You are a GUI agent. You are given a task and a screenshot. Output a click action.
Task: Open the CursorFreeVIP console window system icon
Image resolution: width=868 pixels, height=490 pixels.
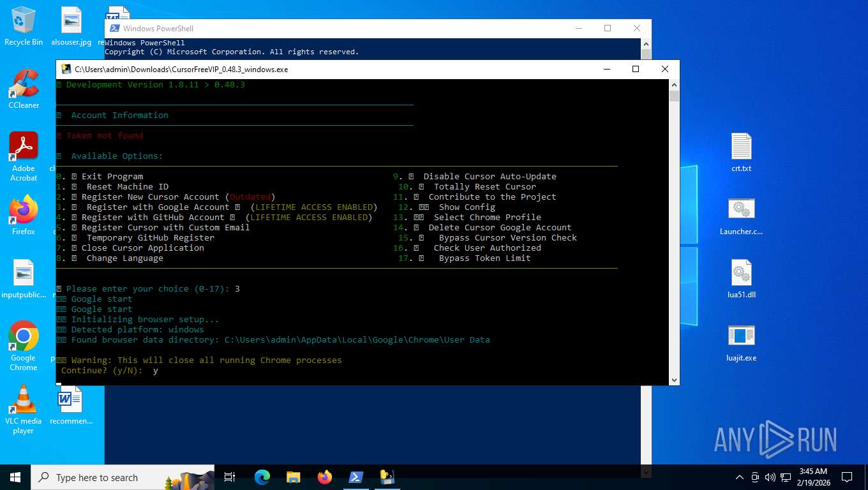(x=66, y=69)
